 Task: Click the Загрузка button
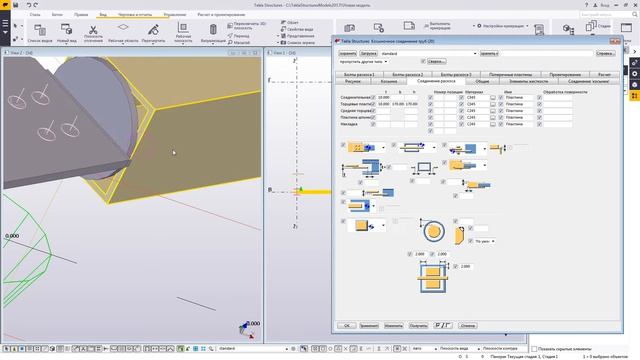(x=369, y=53)
